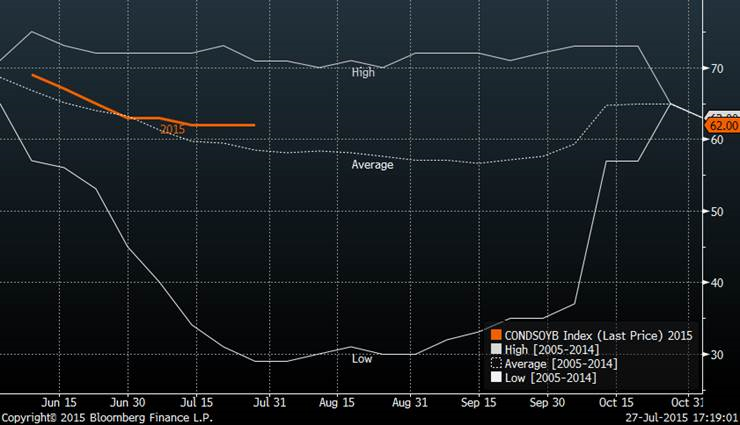The width and height of the screenshot is (740, 425).
Task: Click the orange 62.00 last price tag
Action: pos(722,126)
